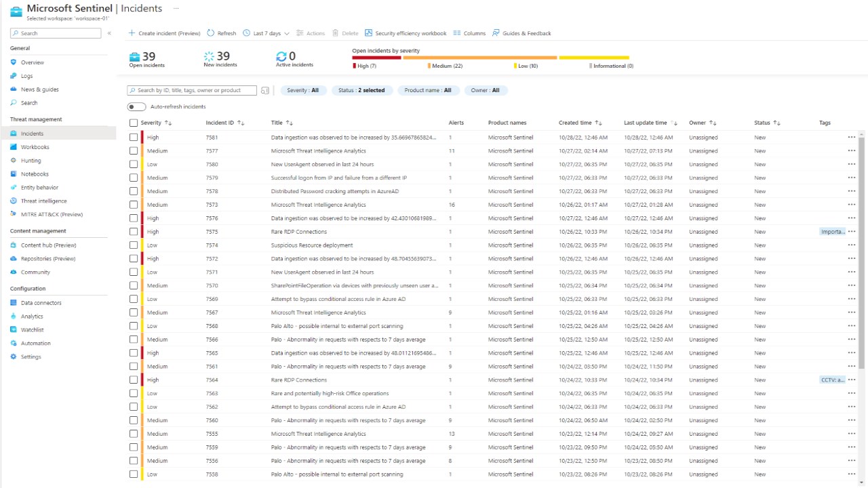868x488 pixels.
Task: Click the Content hub icon
Action: pos(14,245)
